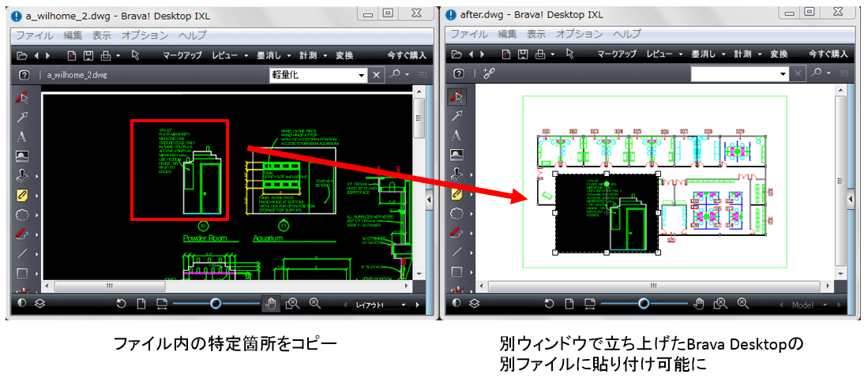This screenshot has height=378, width=868.
Task: Click save icon in a_wilhome_2.dwg window
Action: point(88,55)
